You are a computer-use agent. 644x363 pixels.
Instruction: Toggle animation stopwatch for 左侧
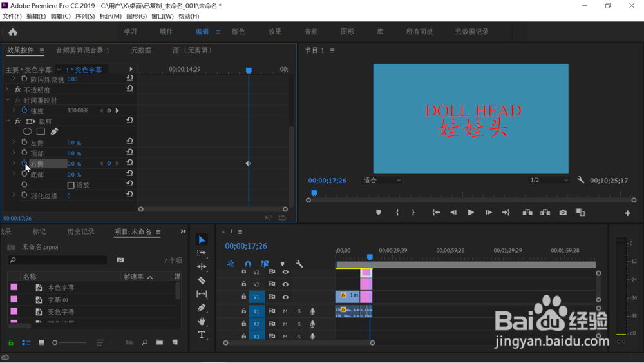24,142
